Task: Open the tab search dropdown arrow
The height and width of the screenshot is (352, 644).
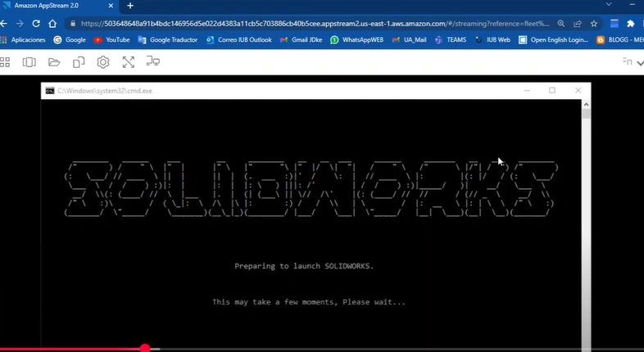Action: tap(609, 5)
